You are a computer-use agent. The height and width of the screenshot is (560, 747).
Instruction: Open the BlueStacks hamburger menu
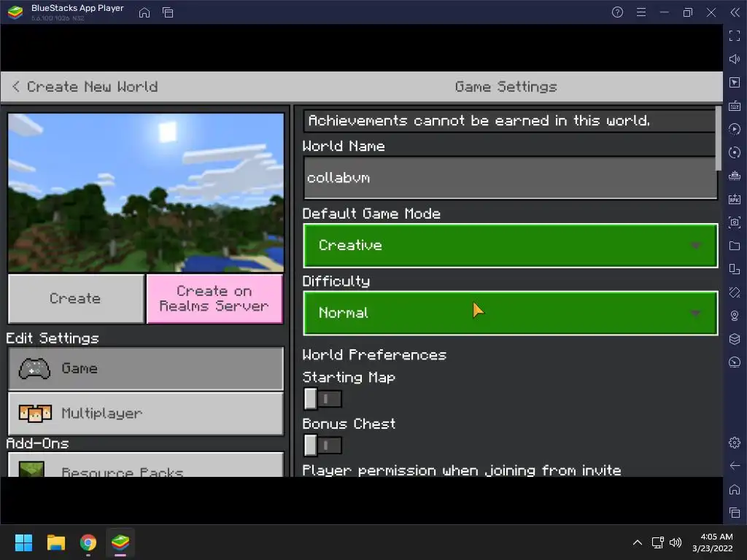(x=641, y=12)
